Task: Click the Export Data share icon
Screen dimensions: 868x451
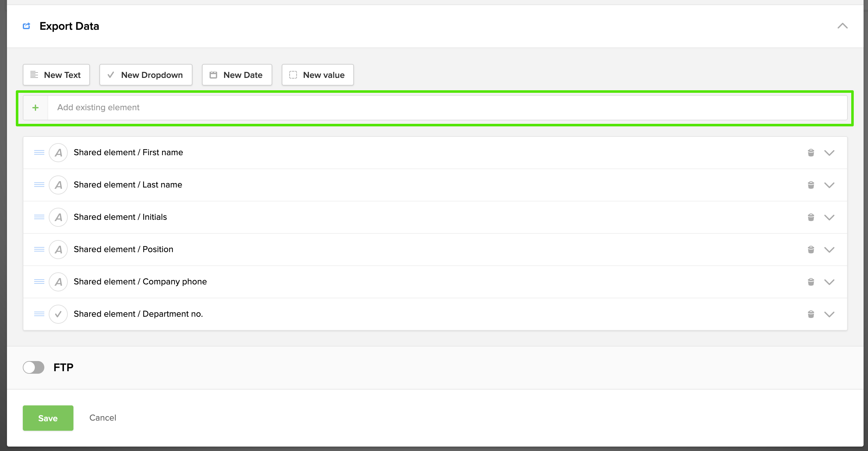Action: 26,26
